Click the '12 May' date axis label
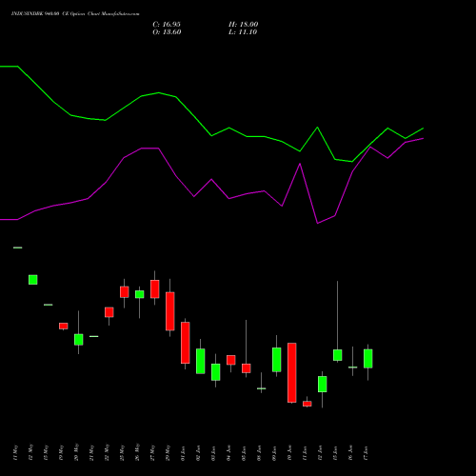The image size is (476, 476). (x=30, y=452)
